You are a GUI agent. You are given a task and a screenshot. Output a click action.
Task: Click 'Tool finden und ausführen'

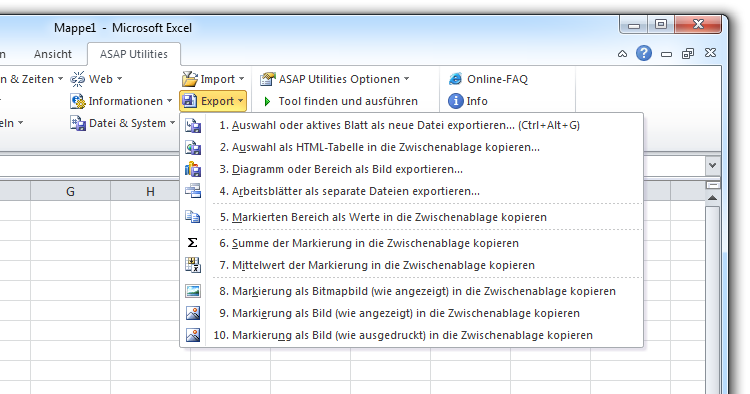click(348, 101)
